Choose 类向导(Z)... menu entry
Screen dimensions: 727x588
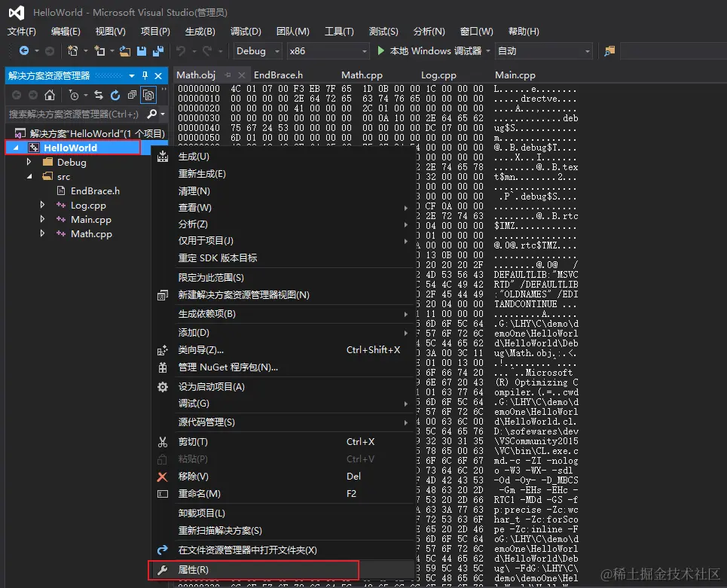[x=283, y=350]
